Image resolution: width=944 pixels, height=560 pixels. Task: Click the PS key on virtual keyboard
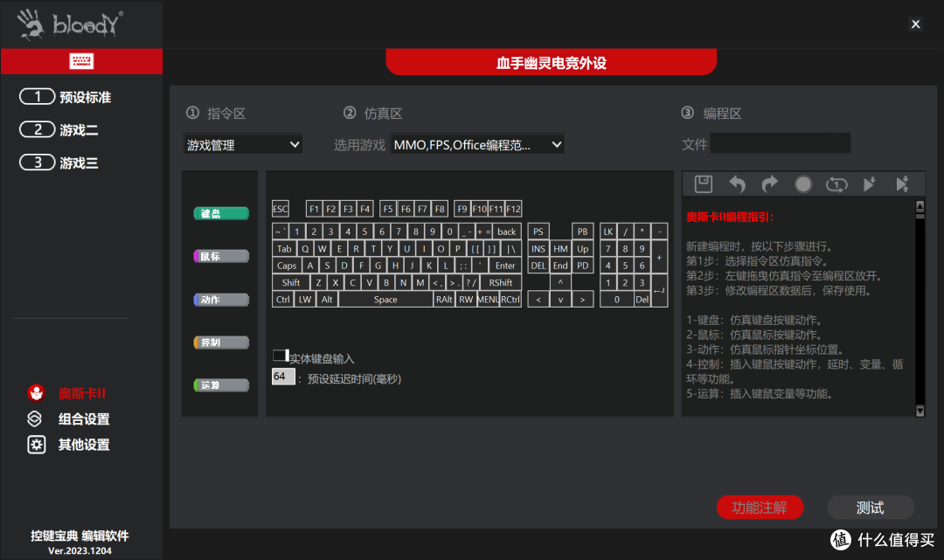538,232
